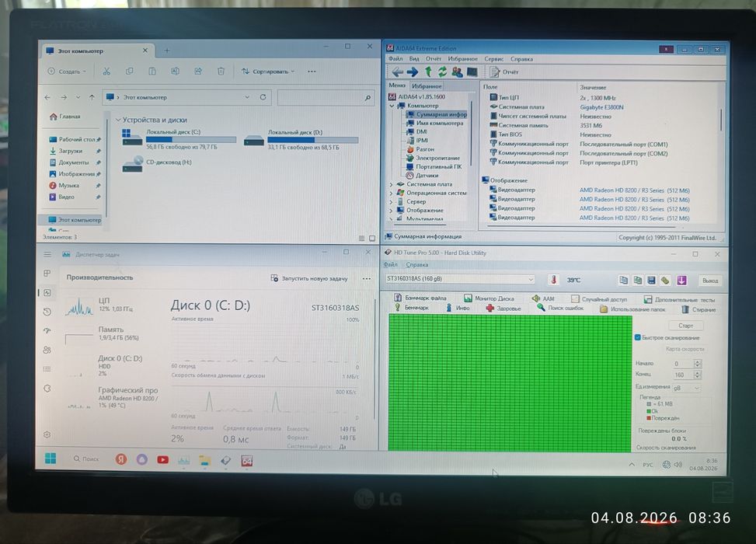Open Task Manager hamburger navigation menu
This screenshot has width=756, height=544.
tap(47, 254)
